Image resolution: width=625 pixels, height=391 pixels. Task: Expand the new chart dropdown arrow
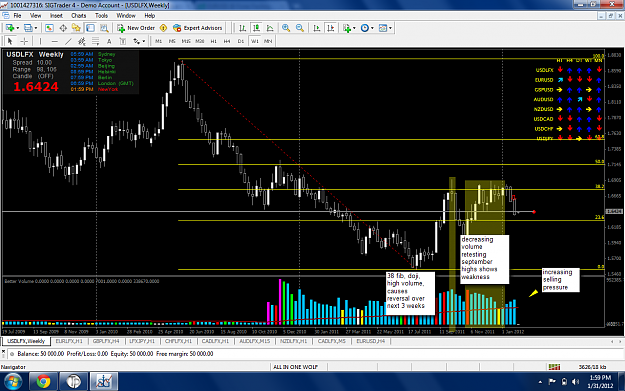(x=18, y=28)
